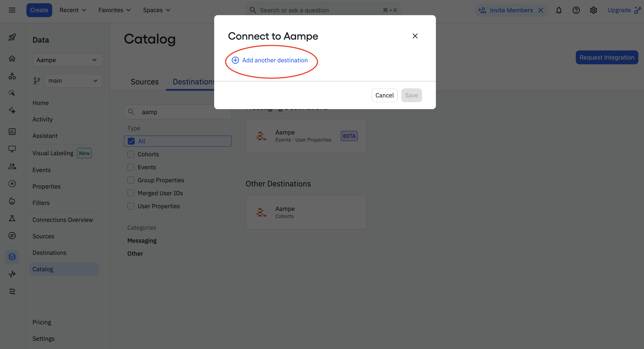Open the settings gear icon
Image resolution: width=644 pixels, height=349 pixels.
593,10
